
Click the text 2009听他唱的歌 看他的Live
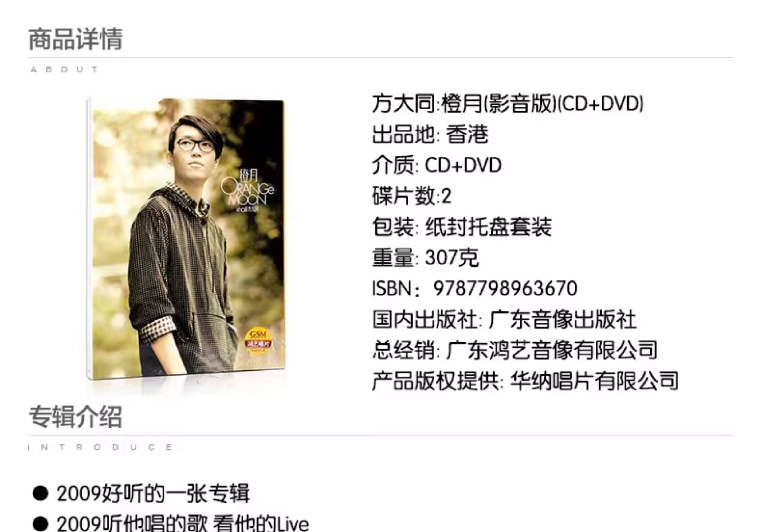point(183,523)
